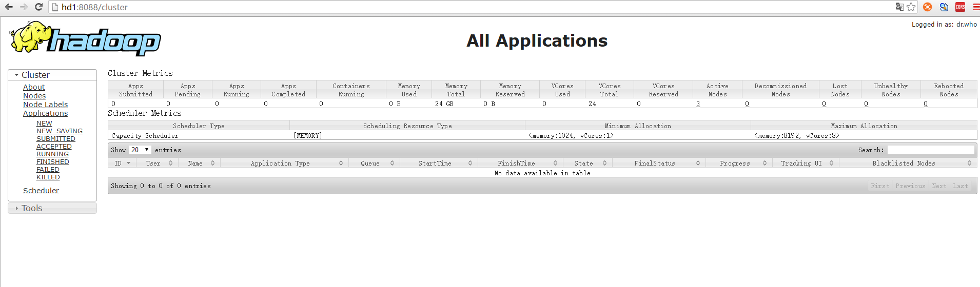Screen dimensions: 980x287
Task: Click the translate icon in address bar
Action: click(899, 7)
